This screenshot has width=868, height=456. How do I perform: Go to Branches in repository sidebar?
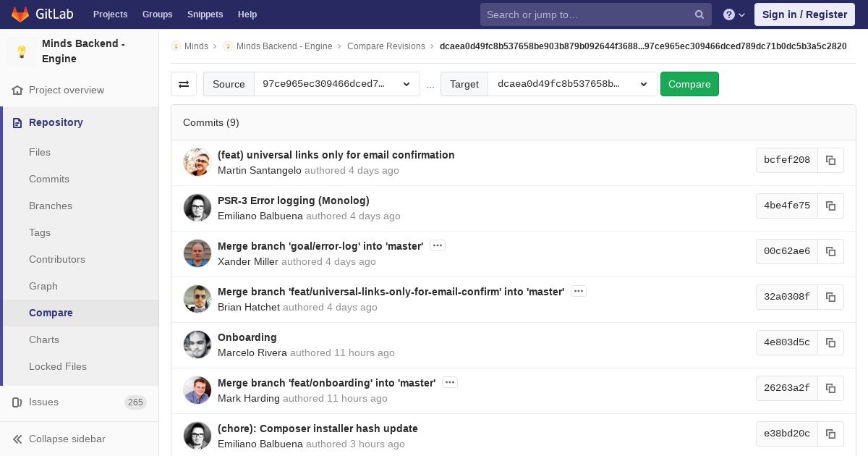coord(51,206)
